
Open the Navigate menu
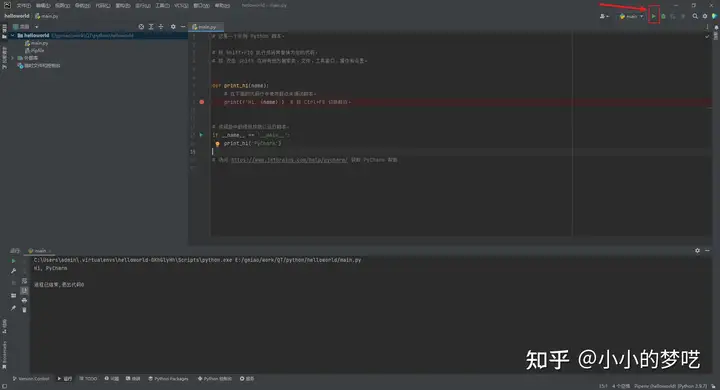click(x=83, y=6)
